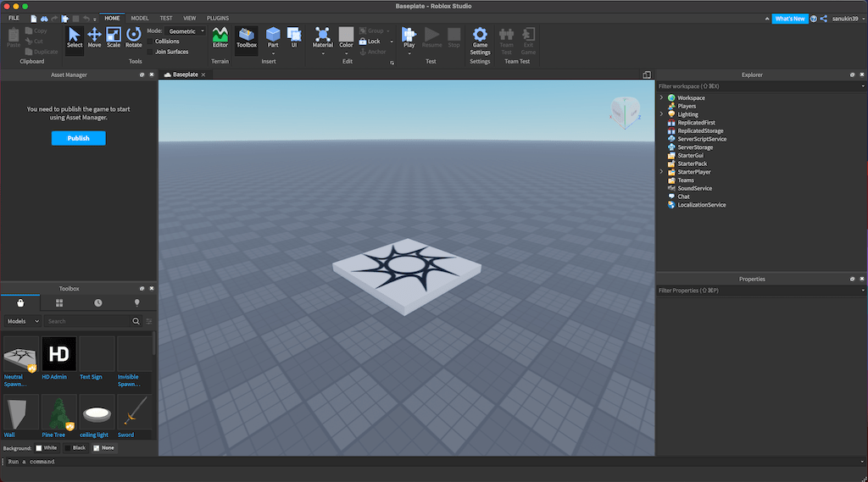Select the Move tool
This screenshot has height=482, width=868.
tap(94, 37)
